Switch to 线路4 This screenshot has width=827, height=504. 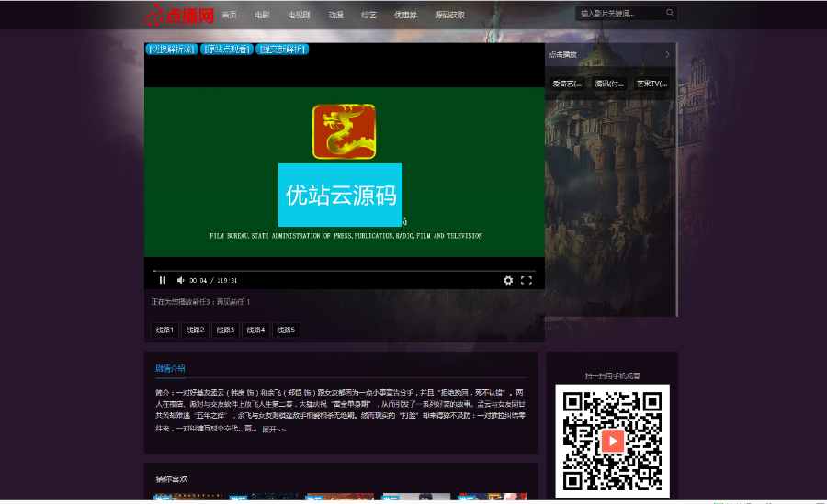click(x=255, y=330)
